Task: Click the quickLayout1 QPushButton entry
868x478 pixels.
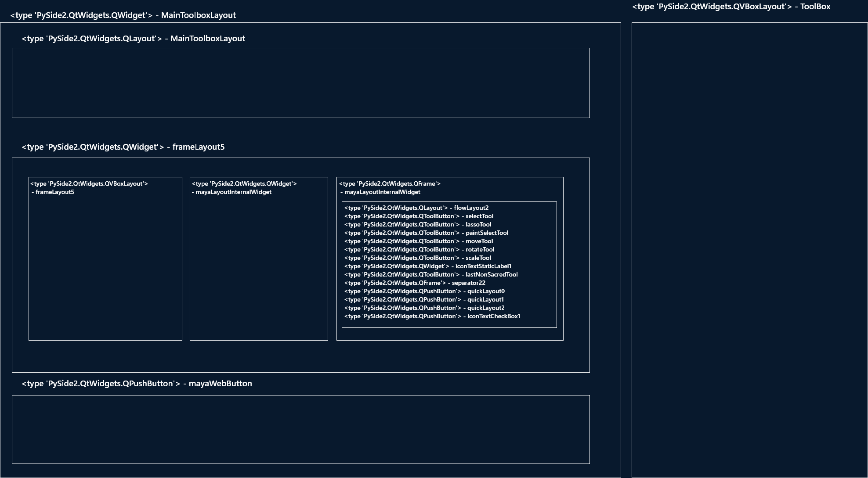Action: 424,300
